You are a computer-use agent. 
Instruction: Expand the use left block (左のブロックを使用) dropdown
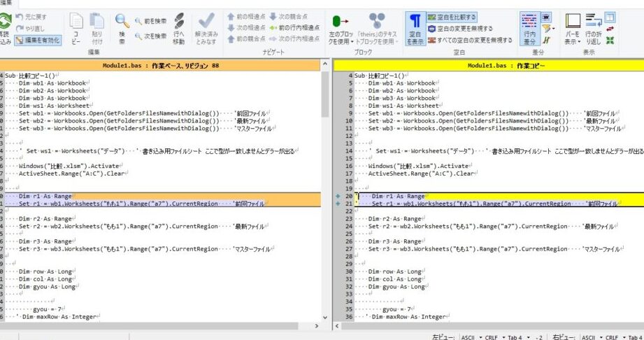(x=341, y=31)
